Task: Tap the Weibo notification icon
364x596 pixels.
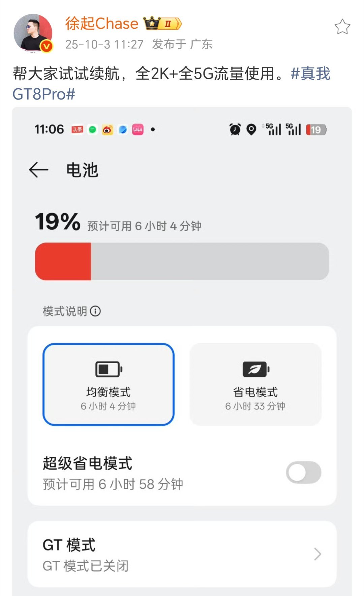Action: pos(108,130)
